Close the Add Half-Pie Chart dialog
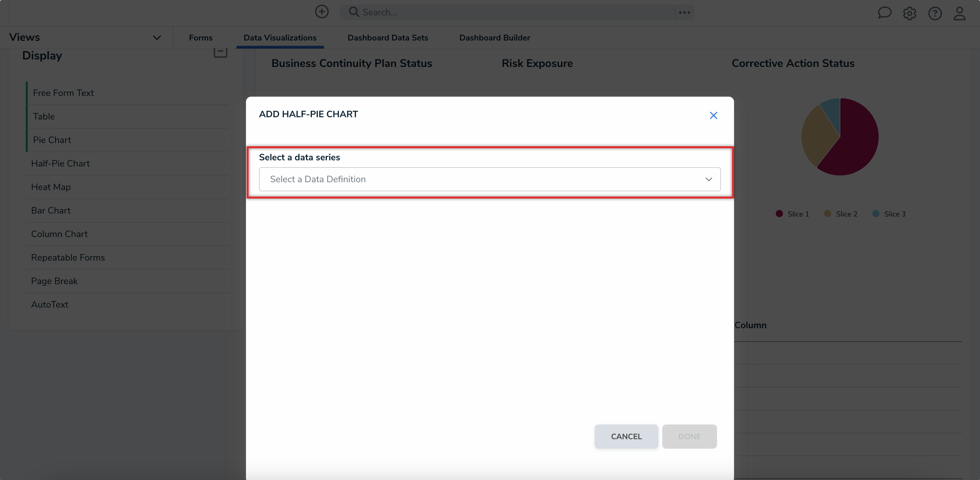 [713, 115]
